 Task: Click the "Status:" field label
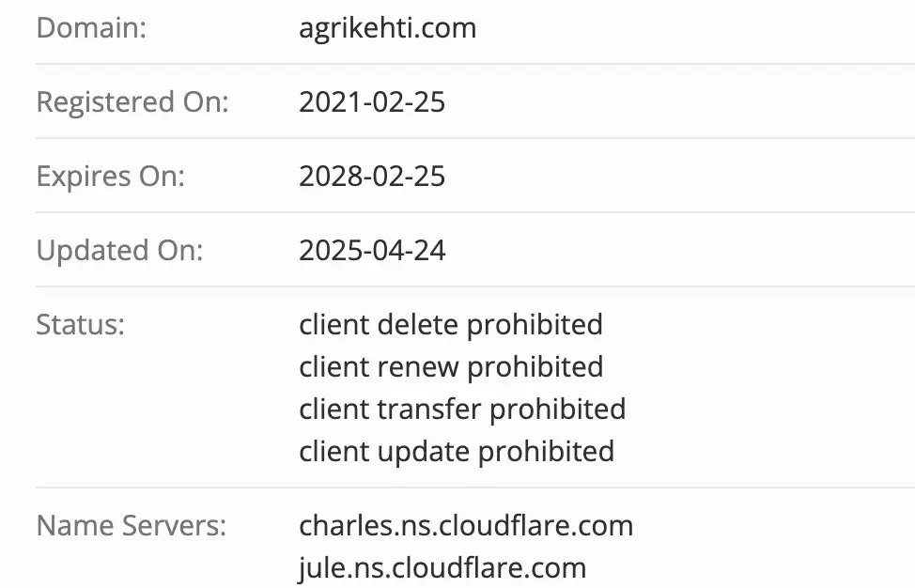[x=80, y=324]
